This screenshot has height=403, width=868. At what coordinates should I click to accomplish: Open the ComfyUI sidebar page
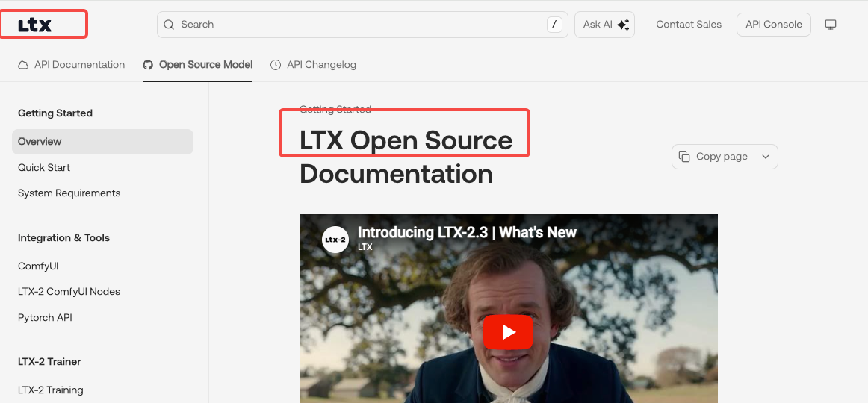38,266
